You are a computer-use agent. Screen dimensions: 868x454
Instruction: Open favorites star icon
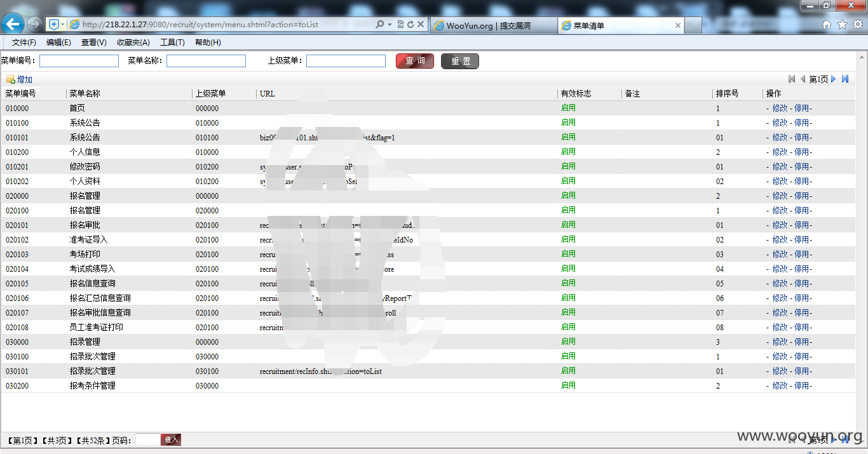click(x=842, y=25)
